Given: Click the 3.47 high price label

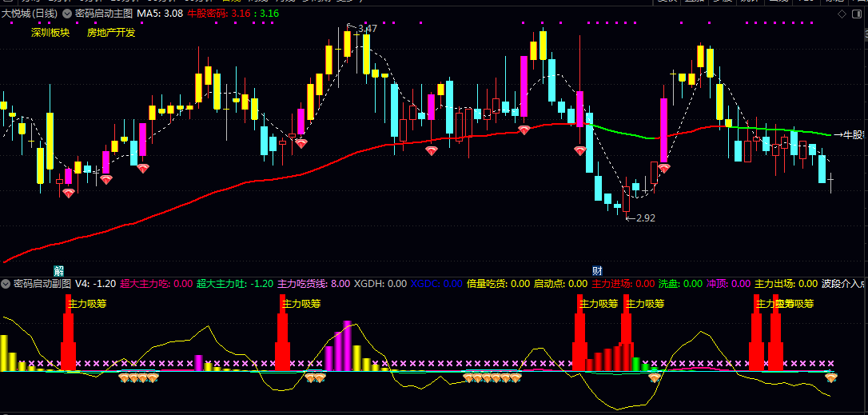Looking at the screenshot, I should pyautogui.click(x=367, y=28).
